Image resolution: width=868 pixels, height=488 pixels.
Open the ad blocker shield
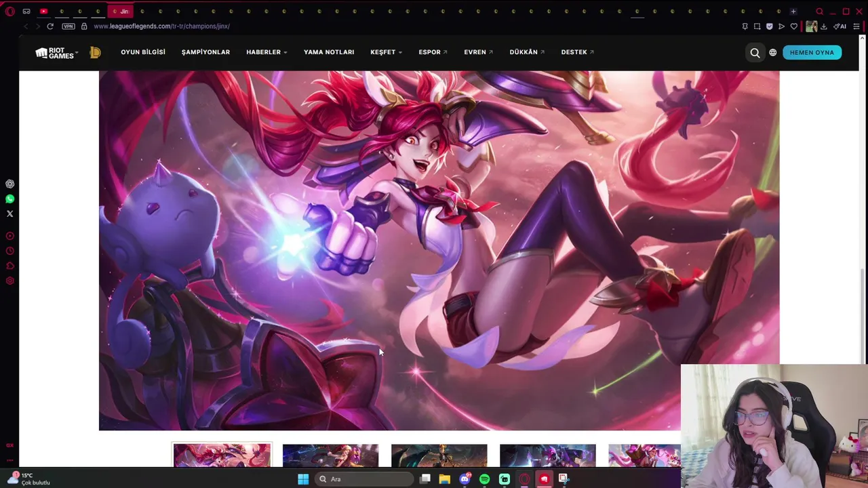pyautogui.click(x=769, y=26)
